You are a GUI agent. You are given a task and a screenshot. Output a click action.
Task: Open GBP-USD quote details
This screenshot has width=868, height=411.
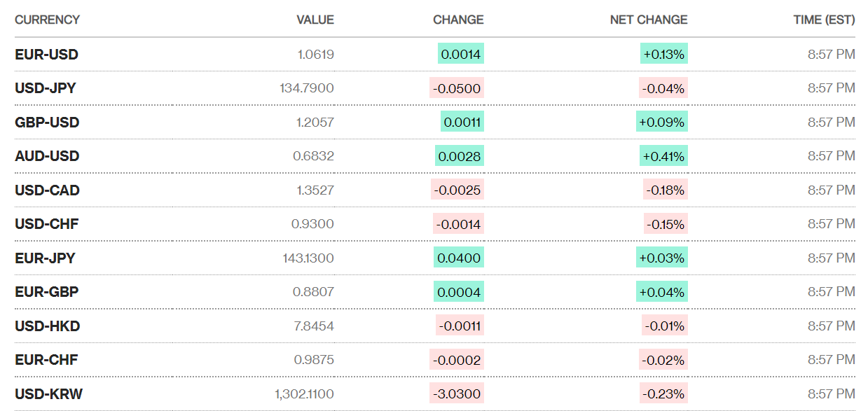point(47,123)
